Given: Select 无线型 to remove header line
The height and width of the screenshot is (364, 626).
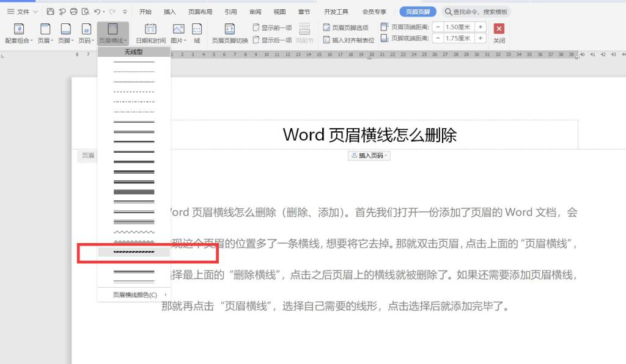Looking at the screenshot, I should click(133, 52).
